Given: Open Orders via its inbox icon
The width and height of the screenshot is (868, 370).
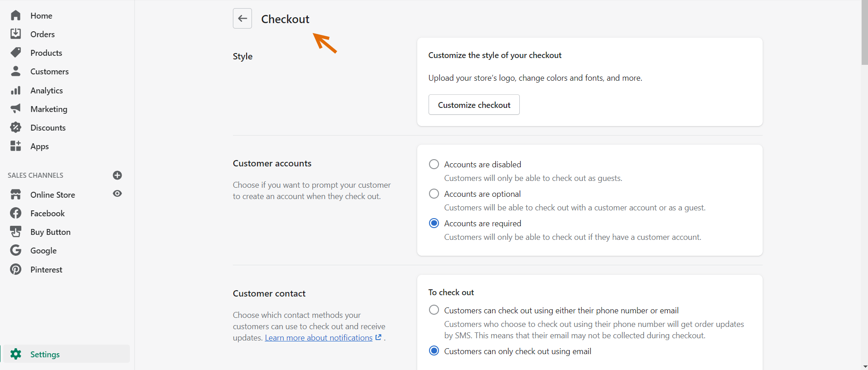Looking at the screenshot, I should click(16, 34).
